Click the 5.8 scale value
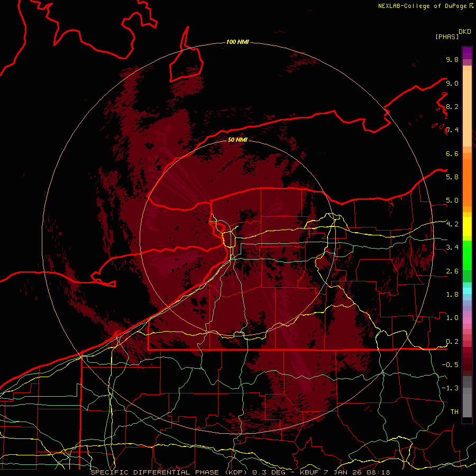Viewport: 476px width, 476px height. click(x=452, y=177)
